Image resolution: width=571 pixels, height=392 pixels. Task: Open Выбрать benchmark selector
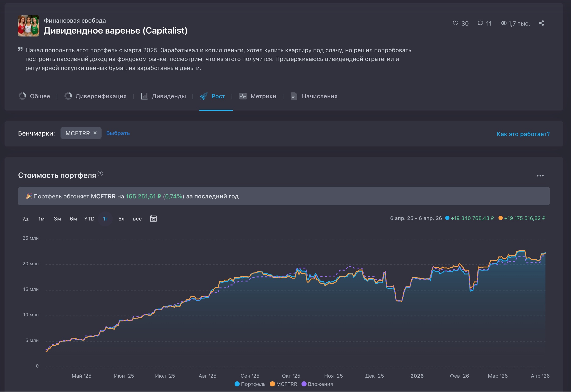[x=118, y=133]
